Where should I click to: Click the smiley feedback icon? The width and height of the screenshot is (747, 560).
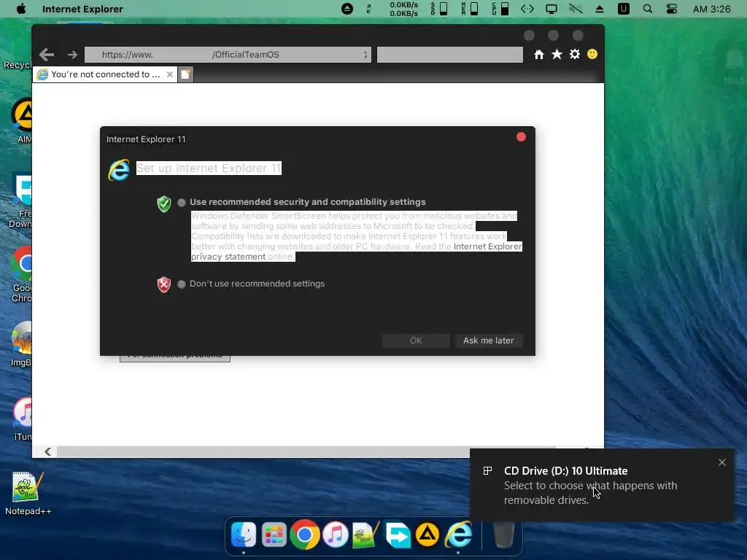point(592,54)
